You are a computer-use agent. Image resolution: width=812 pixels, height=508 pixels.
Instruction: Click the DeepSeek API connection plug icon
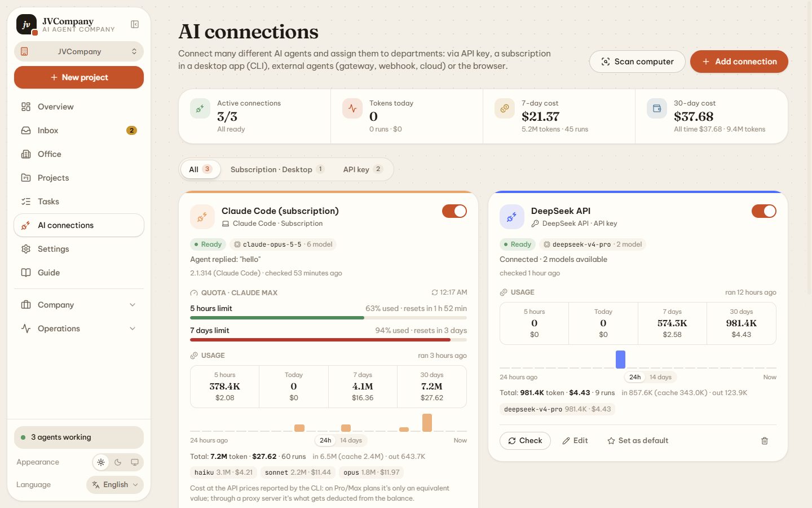pos(512,217)
